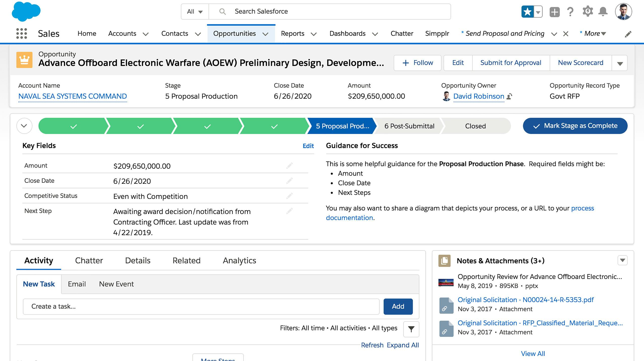Switch to the Chatter record tab
Image resolution: width=644 pixels, height=361 pixels.
coord(89,260)
